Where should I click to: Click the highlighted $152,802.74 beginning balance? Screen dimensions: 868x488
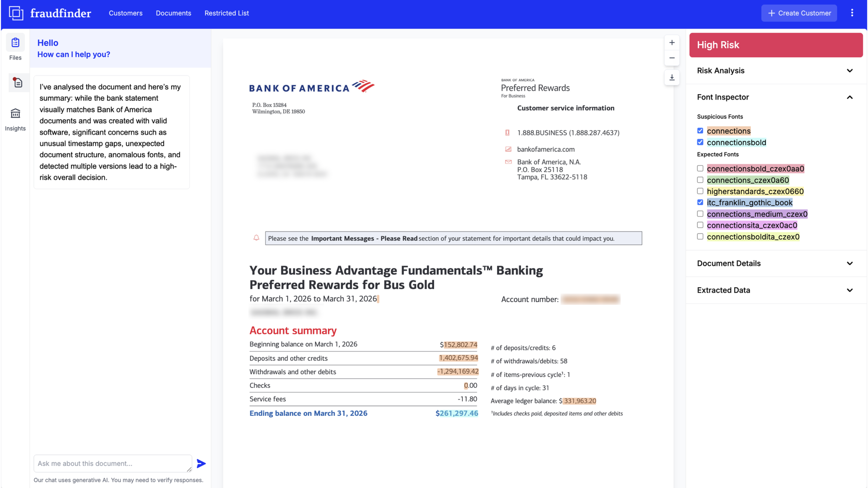[x=458, y=345]
